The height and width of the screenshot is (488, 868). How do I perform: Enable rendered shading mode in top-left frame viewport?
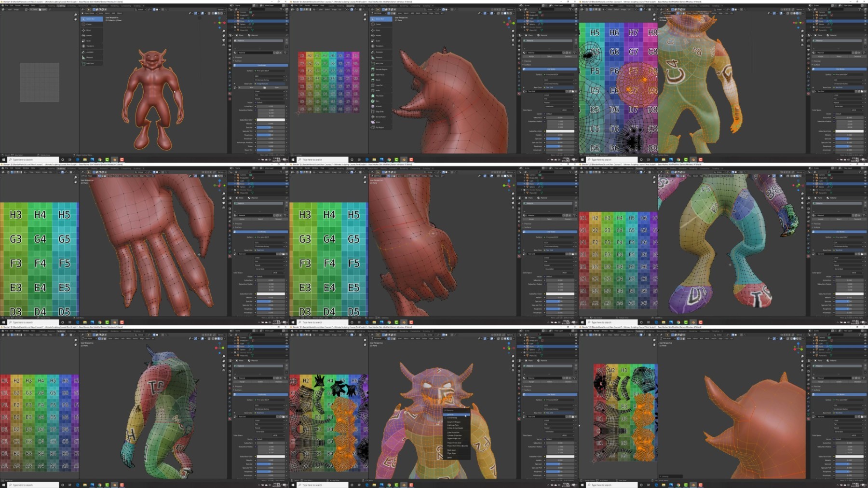coord(221,13)
